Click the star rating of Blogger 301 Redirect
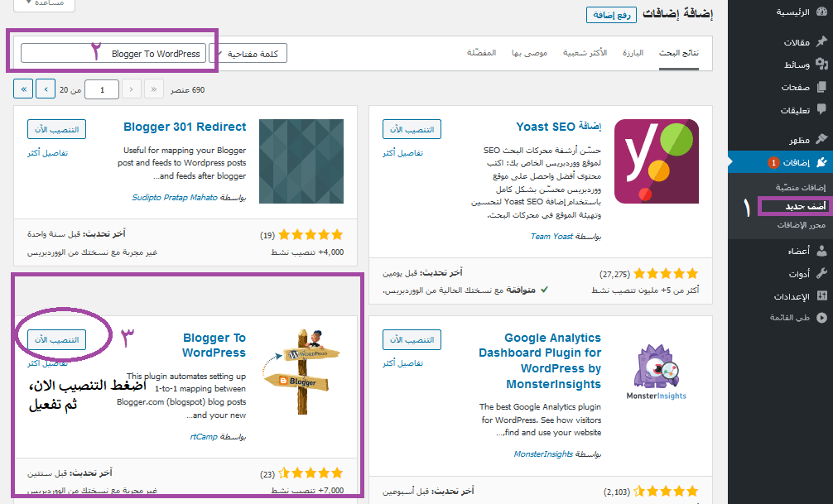This screenshot has height=504, width=833. [311, 235]
